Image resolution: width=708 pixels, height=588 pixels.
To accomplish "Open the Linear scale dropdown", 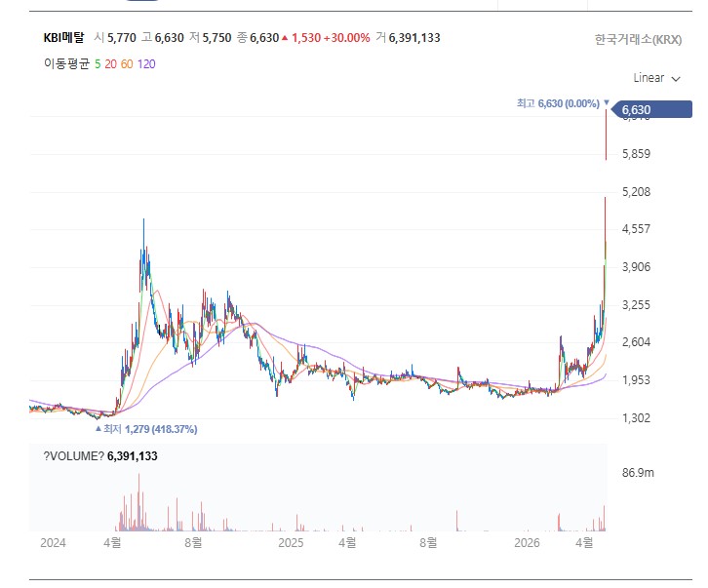I will coord(656,78).
